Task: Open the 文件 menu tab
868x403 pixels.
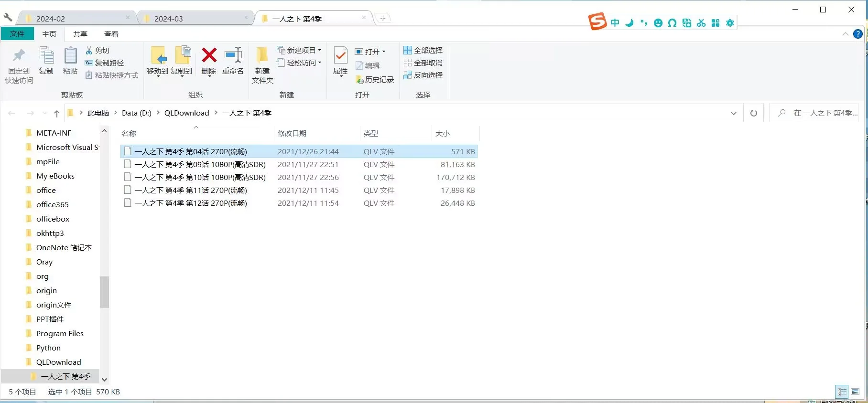Action: point(17,34)
